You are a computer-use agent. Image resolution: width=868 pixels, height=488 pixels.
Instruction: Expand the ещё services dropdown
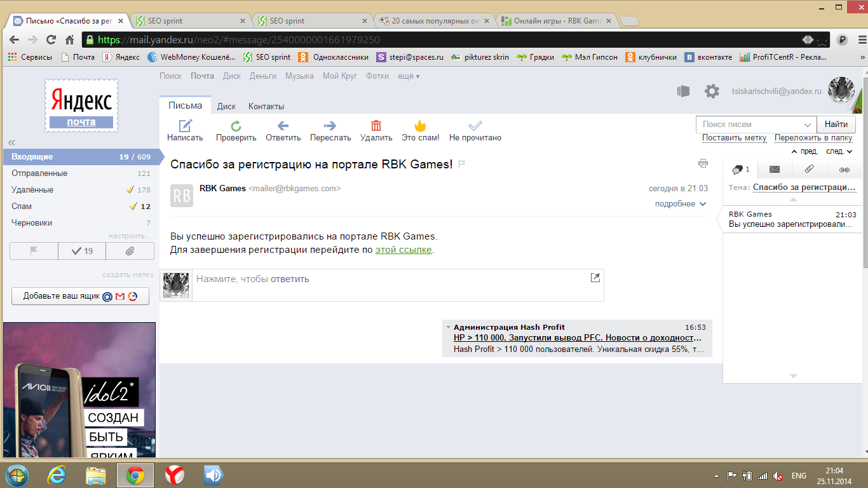(409, 76)
